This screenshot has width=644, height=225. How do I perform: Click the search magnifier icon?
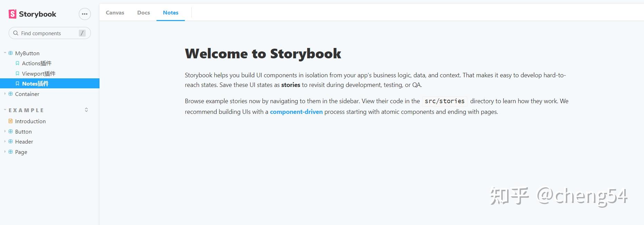click(16, 33)
